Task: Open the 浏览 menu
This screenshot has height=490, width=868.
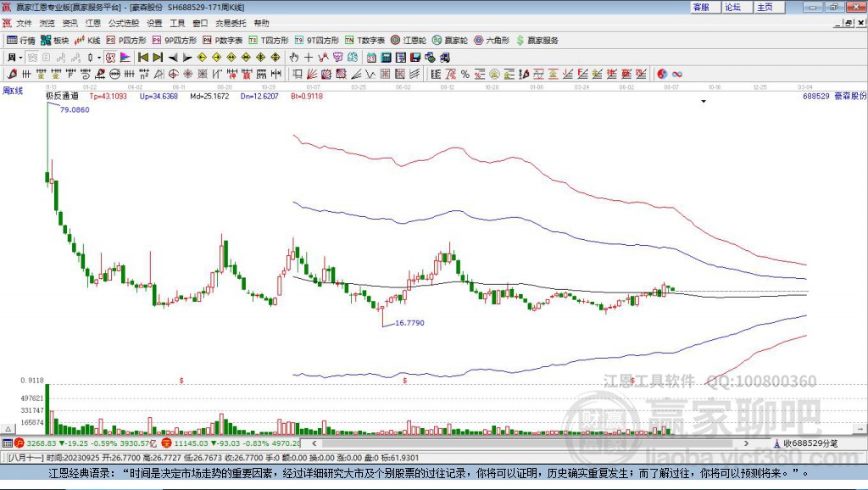Action: (x=47, y=23)
